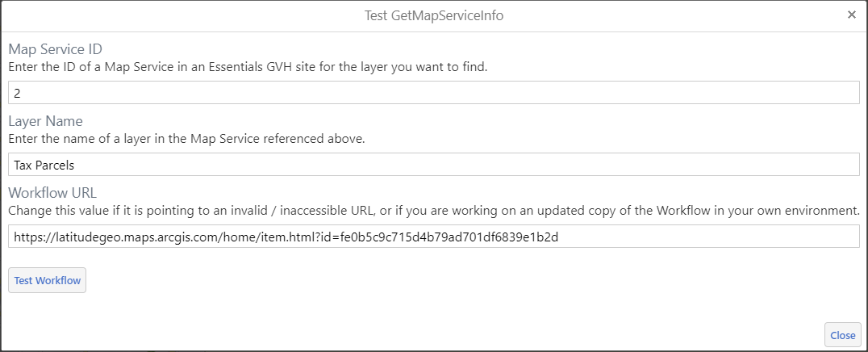This screenshot has width=868, height=352.
Task: Place cursor on the value '2'
Action: tap(17, 93)
